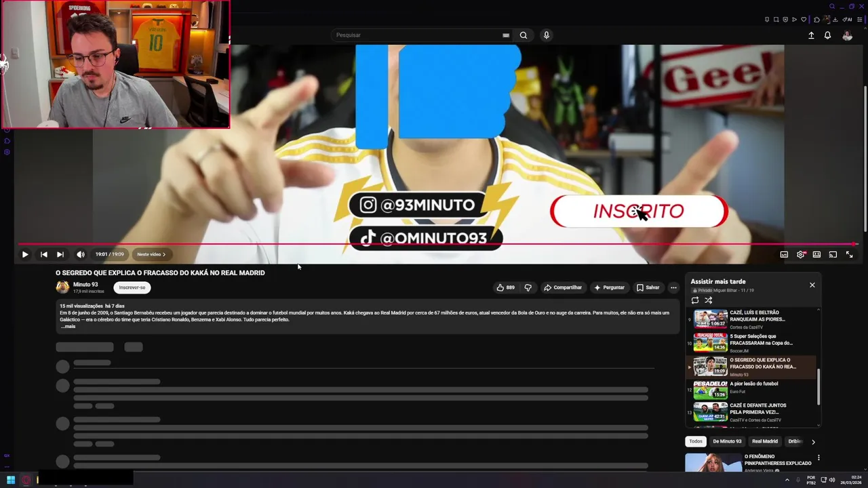This screenshot has height=488, width=868.
Task: Go to the previous video
Action: tap(44, 254)
